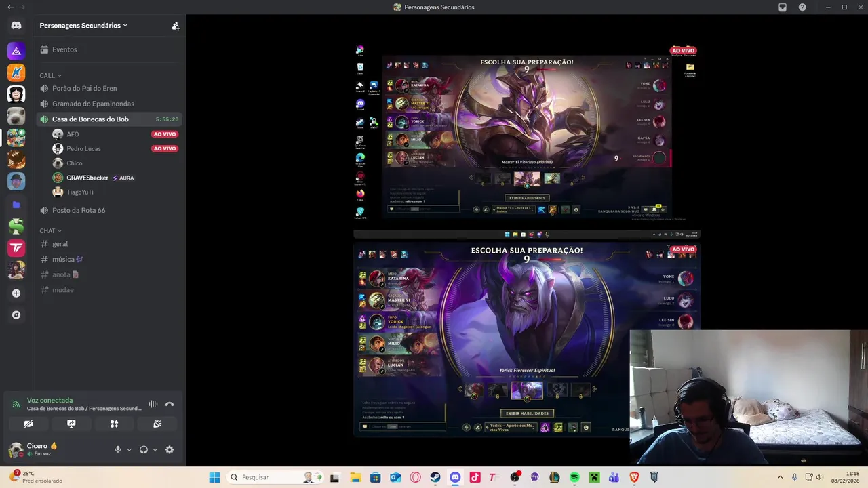The image size is (868, 488).
Task: Open the red TF server icon
Action: click(x=16, y=247)
